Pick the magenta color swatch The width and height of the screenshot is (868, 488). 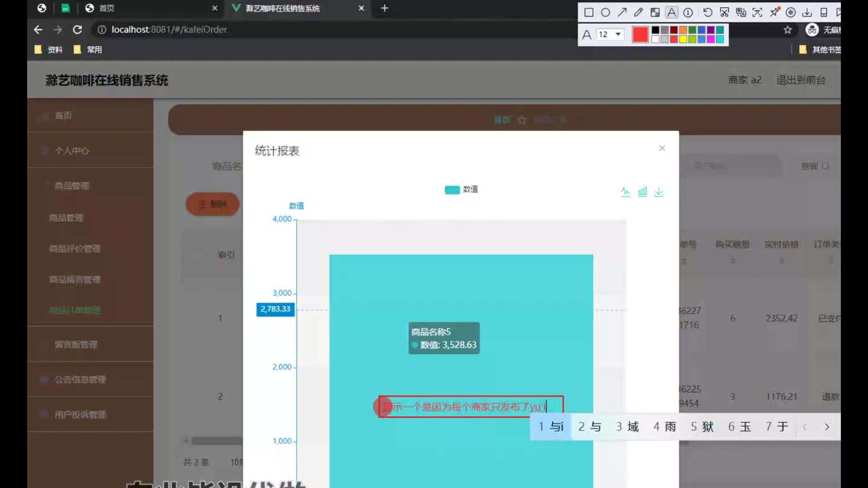[x=711, y=39]
